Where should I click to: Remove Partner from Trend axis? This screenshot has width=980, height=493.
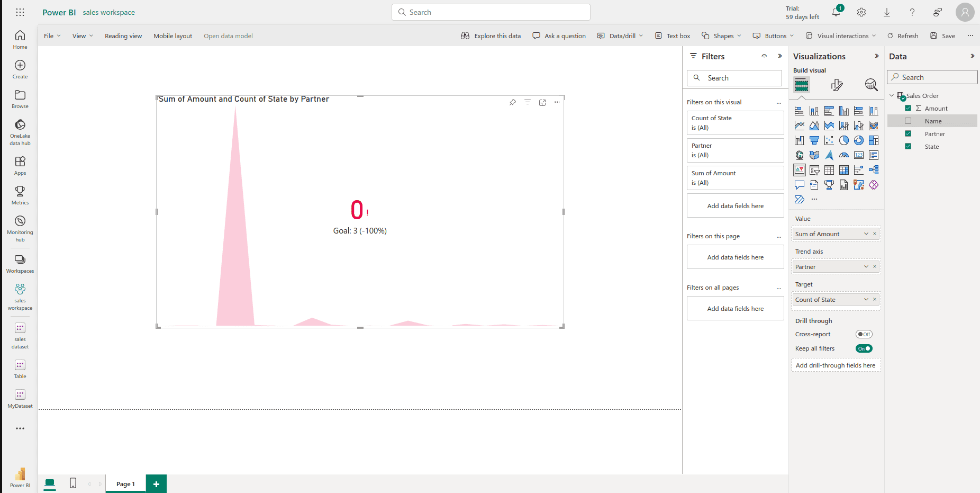[875, 266]
